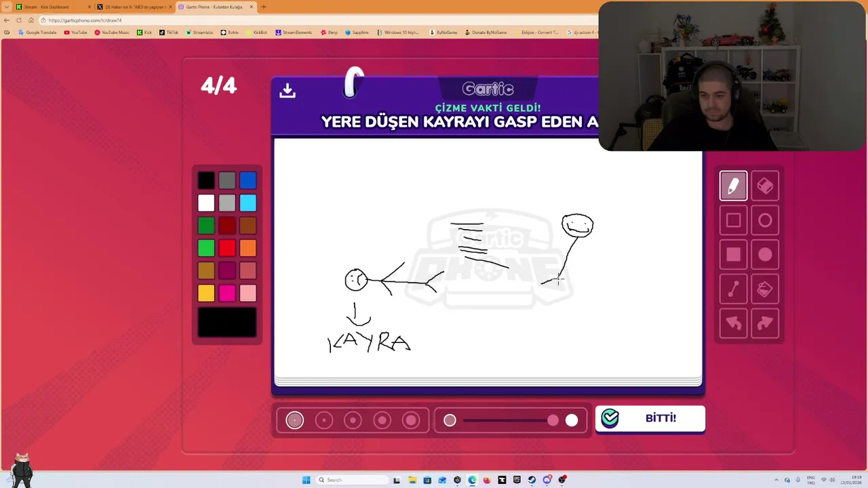Choose the empty ellipse shape tool
The image size is (868, 488).
(765, 220)
